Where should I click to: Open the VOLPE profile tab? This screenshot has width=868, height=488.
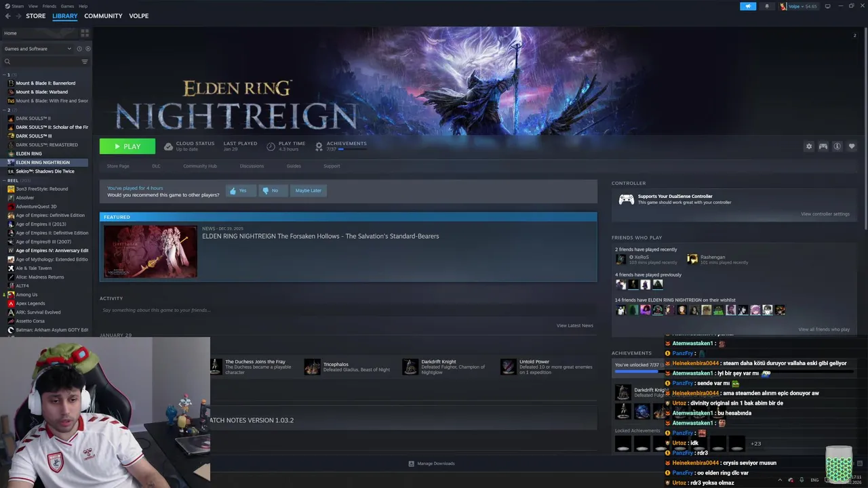click(x=138, y=16)
